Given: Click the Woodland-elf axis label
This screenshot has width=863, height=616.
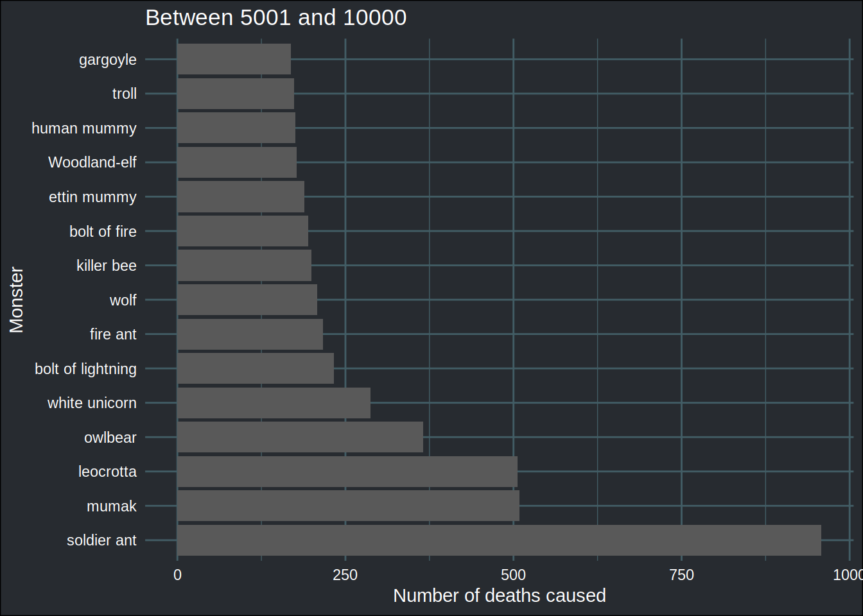Looking at the screenshot, I should tap(92, 162).
